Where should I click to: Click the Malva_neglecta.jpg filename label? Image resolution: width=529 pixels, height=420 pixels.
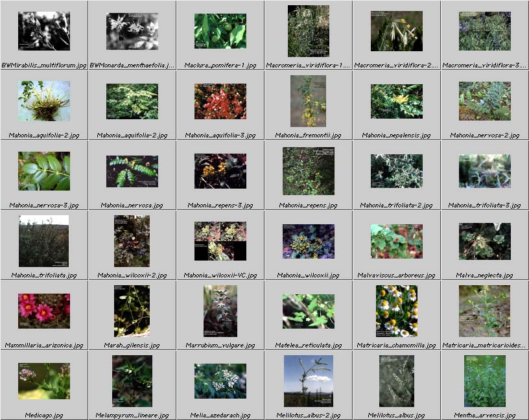(484, 275)
